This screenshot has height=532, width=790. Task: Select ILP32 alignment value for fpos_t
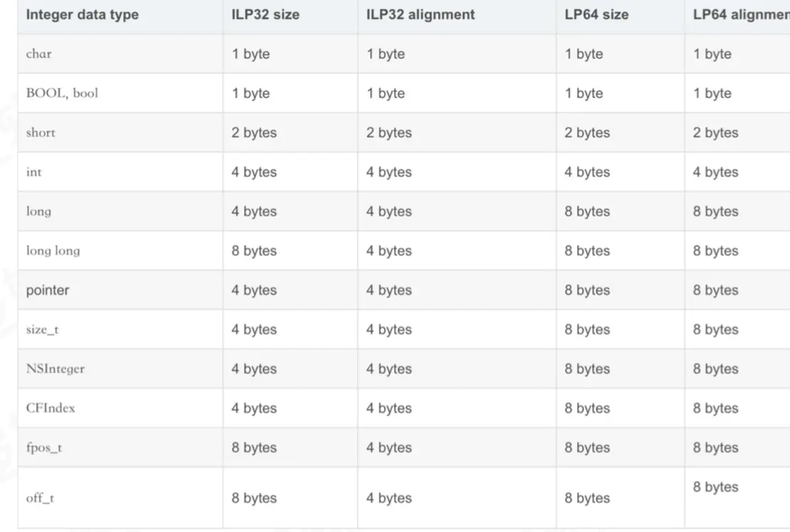coord(389,447)
